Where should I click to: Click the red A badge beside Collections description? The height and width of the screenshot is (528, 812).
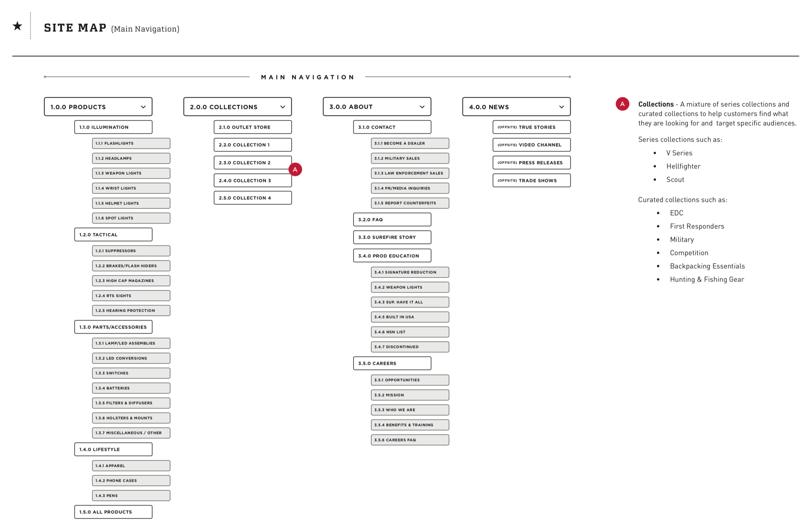(622, 104)
